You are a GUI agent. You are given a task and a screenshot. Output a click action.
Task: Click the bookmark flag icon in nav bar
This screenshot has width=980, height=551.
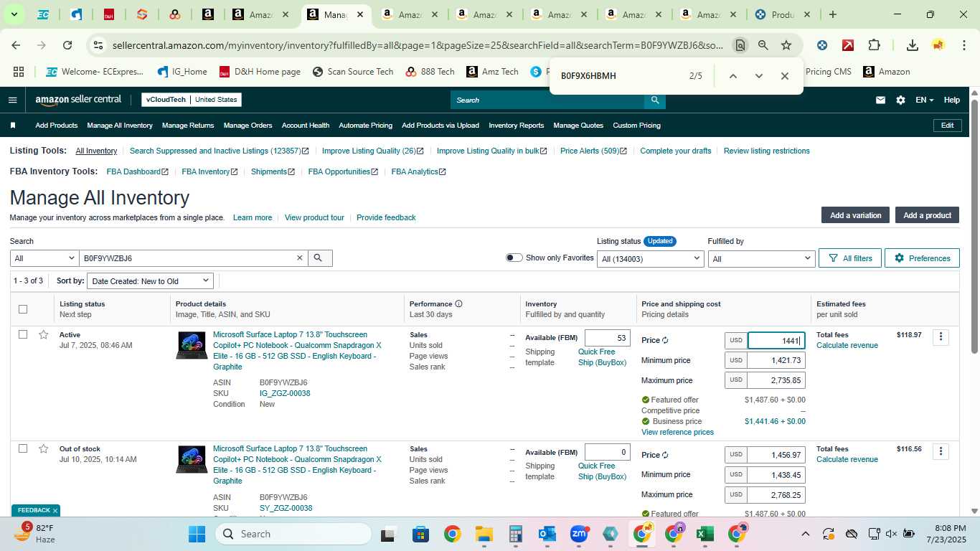click(13, 126)
